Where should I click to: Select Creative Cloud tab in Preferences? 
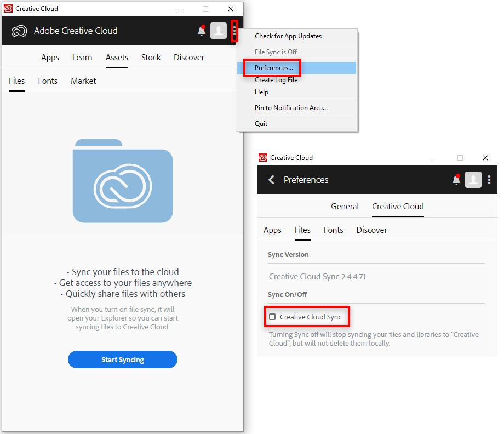pos(398,207)
